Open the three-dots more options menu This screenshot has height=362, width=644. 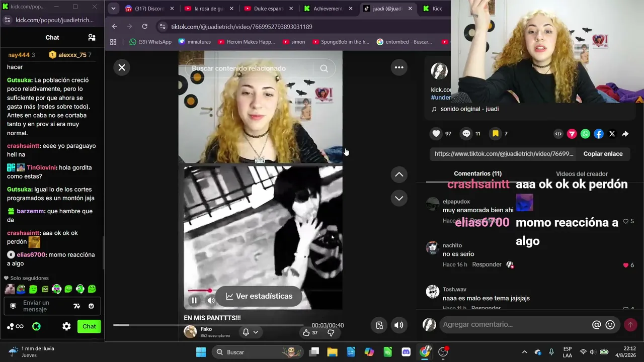point(399,67)
